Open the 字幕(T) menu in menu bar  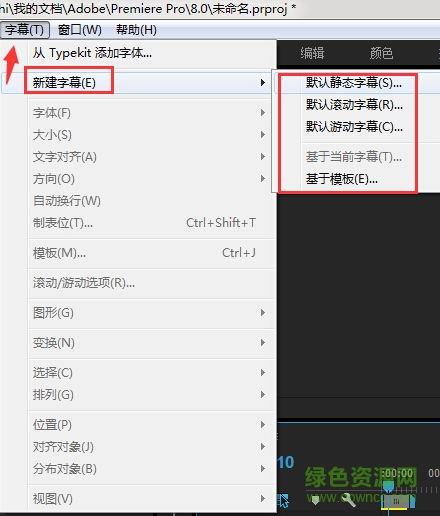25,30
